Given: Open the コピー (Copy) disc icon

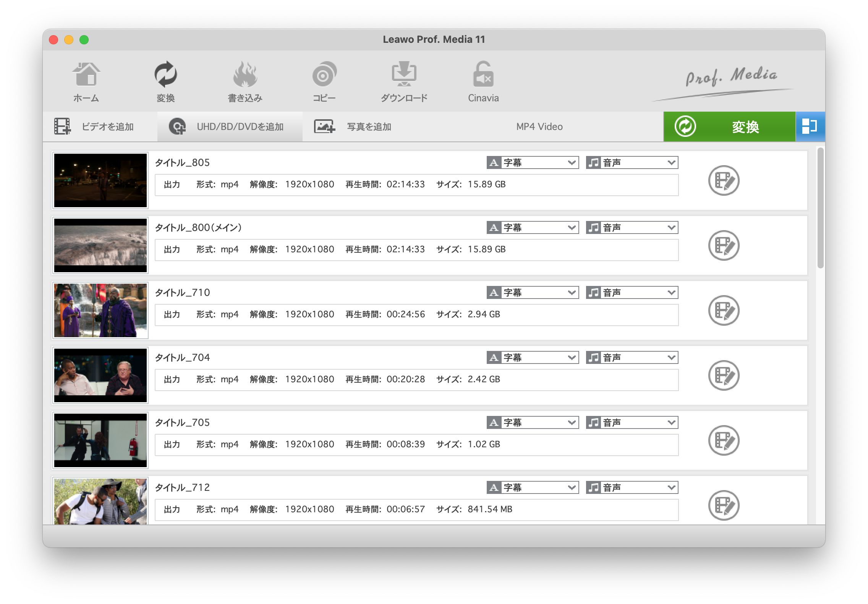Looking at the screenshot, I should point(324,74).
